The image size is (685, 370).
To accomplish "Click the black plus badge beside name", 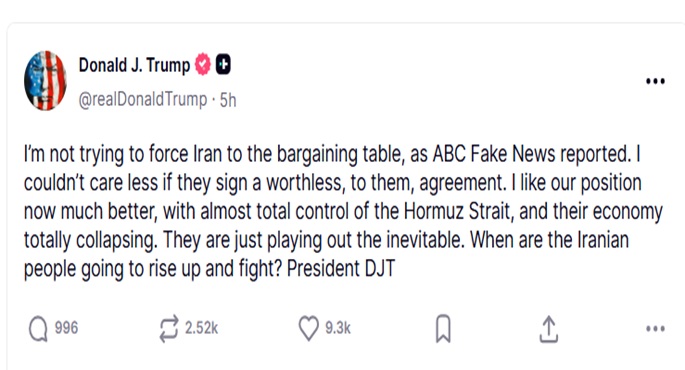I will [x=223, y=65].
